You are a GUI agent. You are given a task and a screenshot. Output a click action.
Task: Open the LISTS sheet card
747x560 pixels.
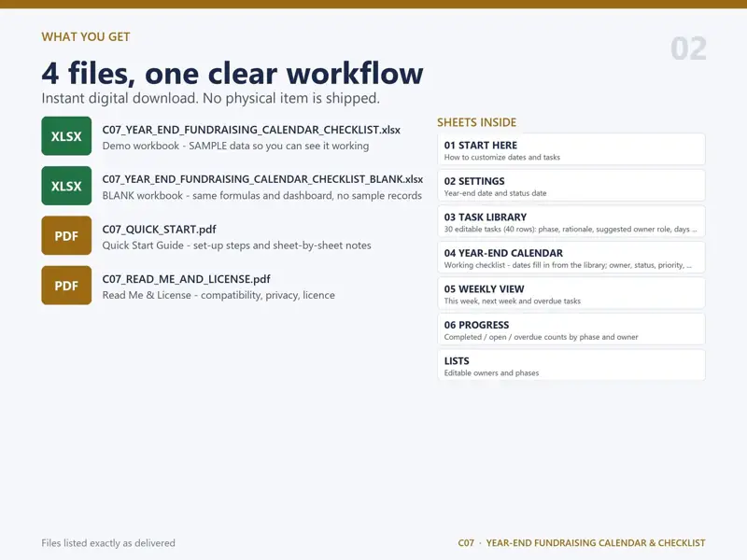(x=571, y=365)
